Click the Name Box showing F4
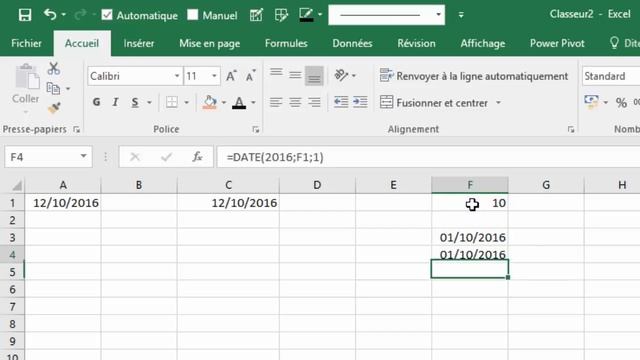 48,157
